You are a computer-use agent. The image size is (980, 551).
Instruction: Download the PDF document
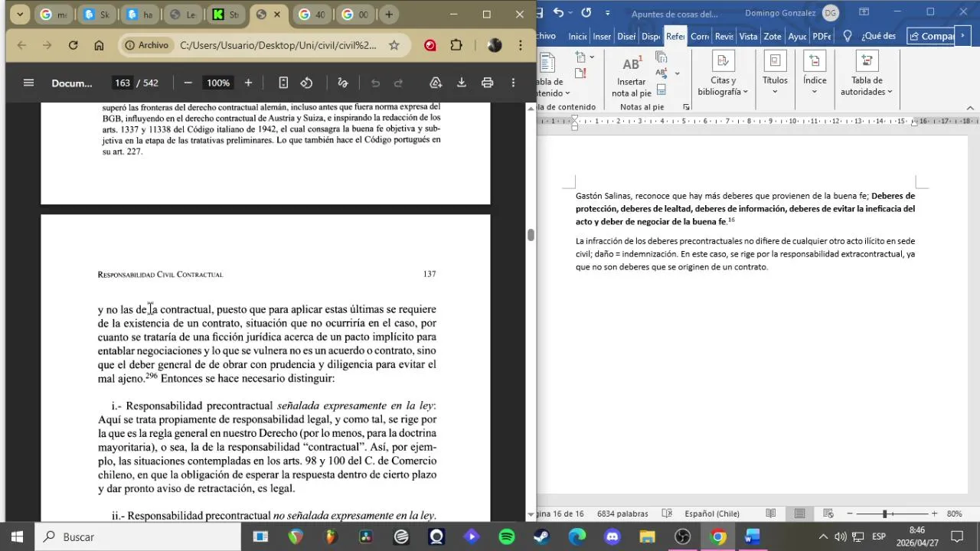coord(462,83)
